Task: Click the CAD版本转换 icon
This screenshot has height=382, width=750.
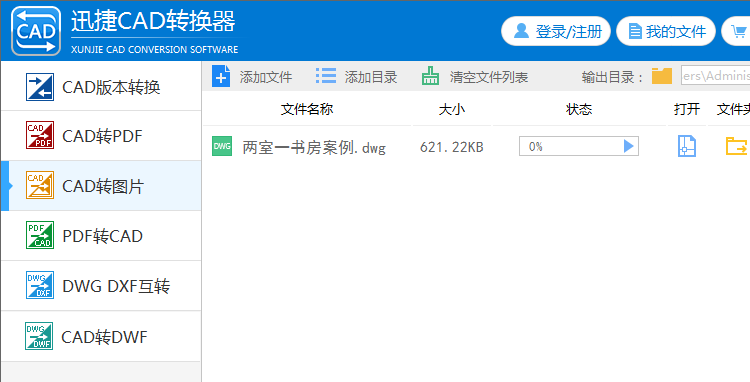Action: click(40, 87)
